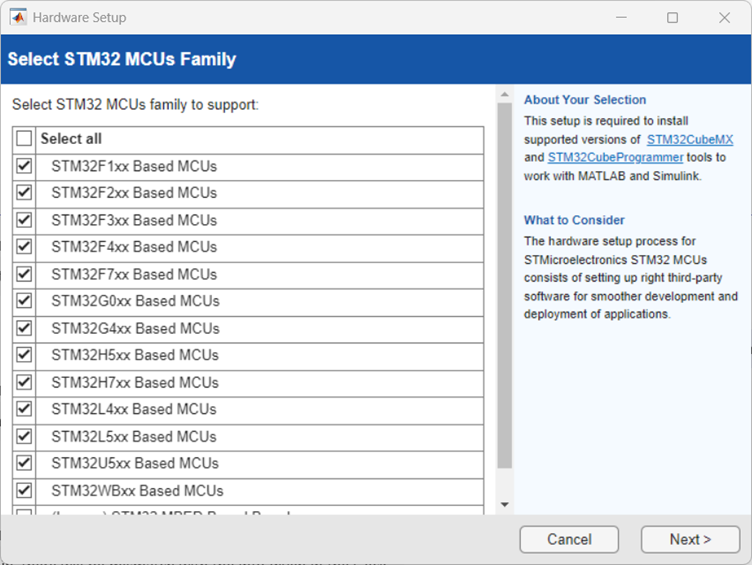Click the scroll down arrow of list
Viewport: 752px width, 565px height.
[504, 505]
